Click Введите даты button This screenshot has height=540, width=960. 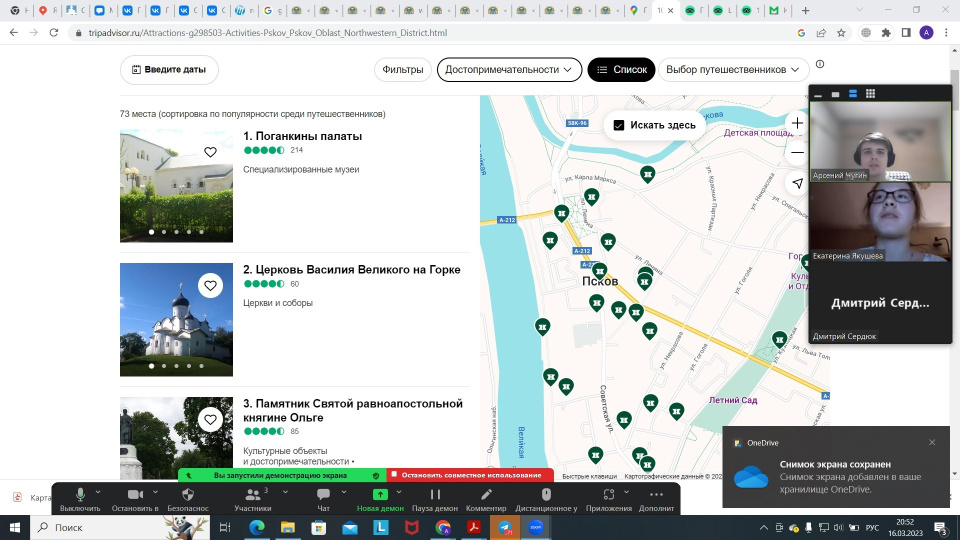point(169,70)
